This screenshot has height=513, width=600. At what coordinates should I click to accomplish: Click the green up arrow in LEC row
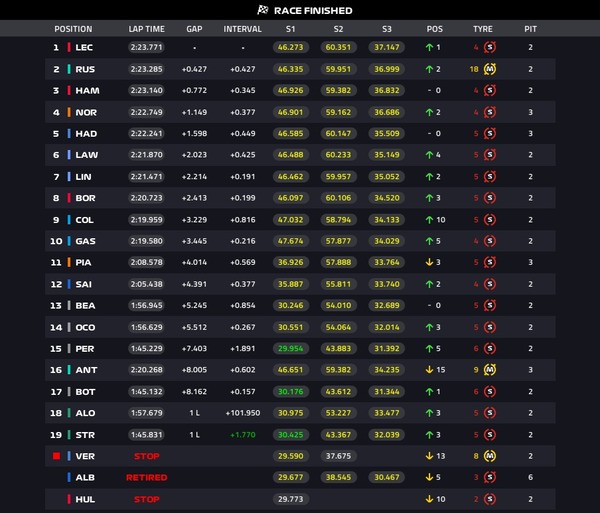click(429, 47)
